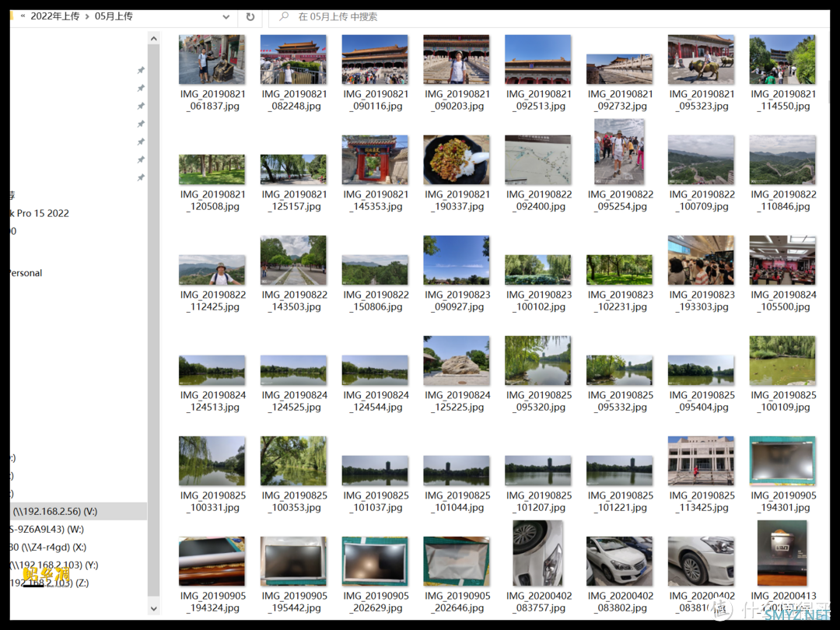Select thumbnail IMG_20190822_095254.jpg

click(x=619, y=152)
